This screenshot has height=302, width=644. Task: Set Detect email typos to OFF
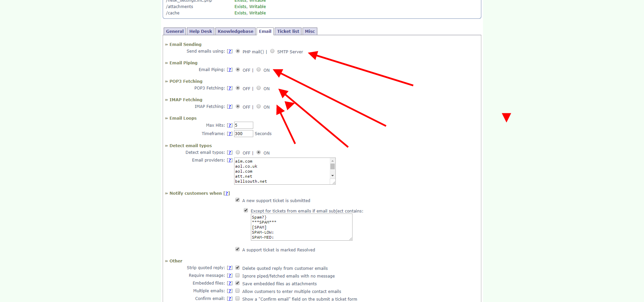[x=238, y=153]
